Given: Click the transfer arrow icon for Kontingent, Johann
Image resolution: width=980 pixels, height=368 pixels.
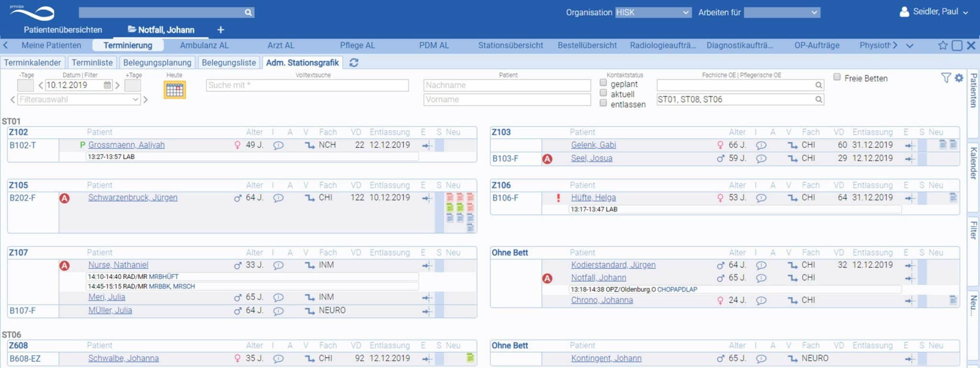Looking at the screenshot, I should click(792, 358).
